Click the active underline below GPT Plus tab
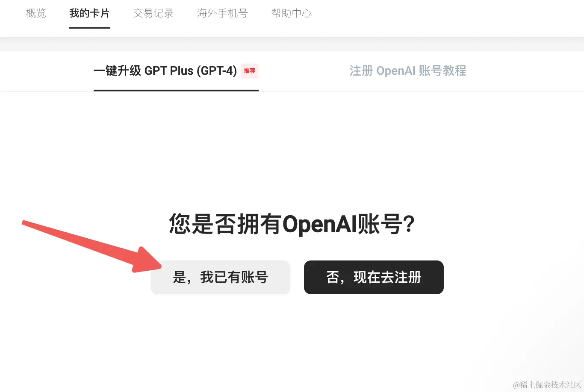Image resolution: width=584 pixels, height=392 pixels. [x=176, y=91]
